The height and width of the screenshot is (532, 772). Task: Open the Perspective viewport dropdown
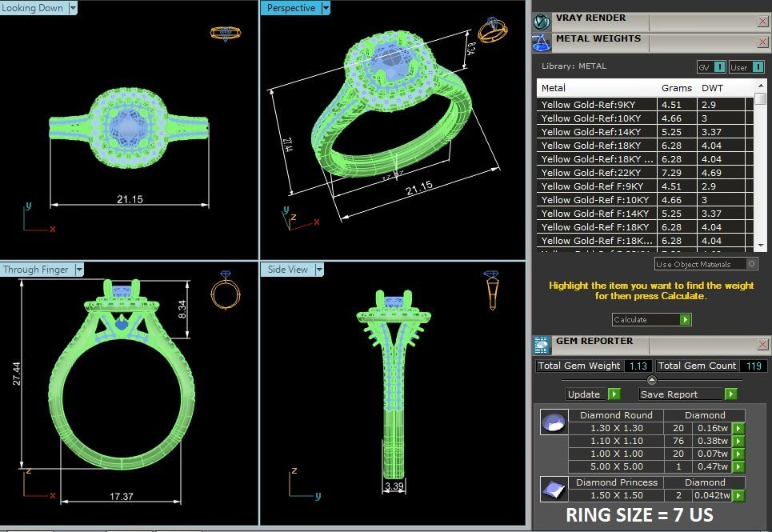tap(325, 8)
